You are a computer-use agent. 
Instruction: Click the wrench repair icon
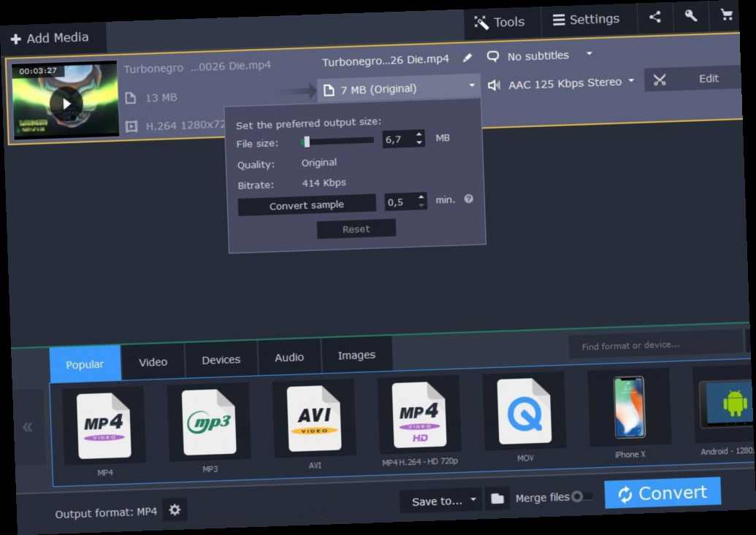pyautogui.click(x=692, y=15)
